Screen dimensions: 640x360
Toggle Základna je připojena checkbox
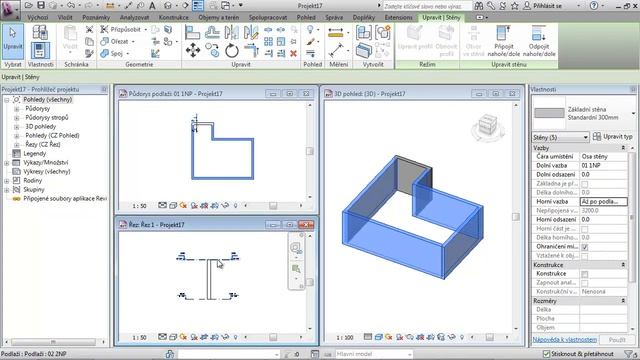pyautogui.click(x=584, y=184)
